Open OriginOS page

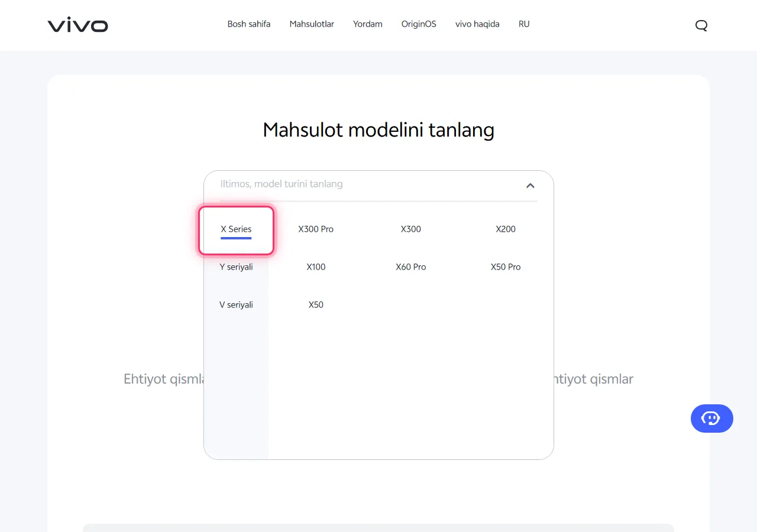(419, 24)
